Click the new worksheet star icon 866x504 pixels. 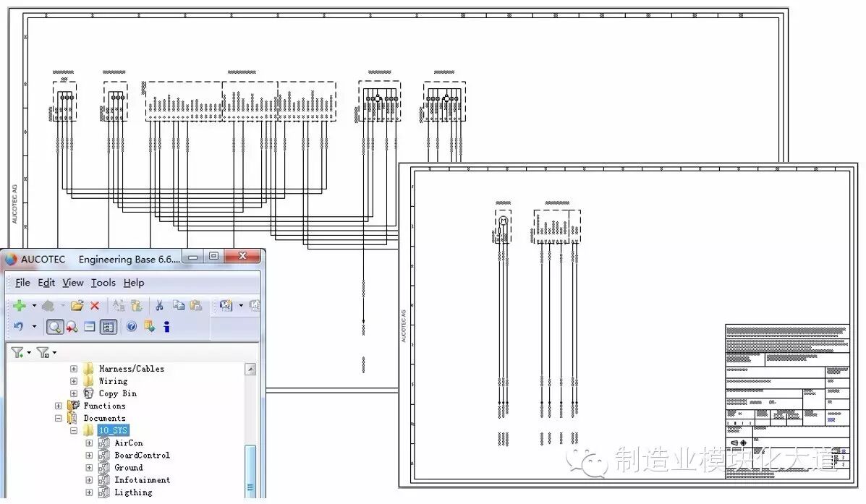(x=226, y=305)
